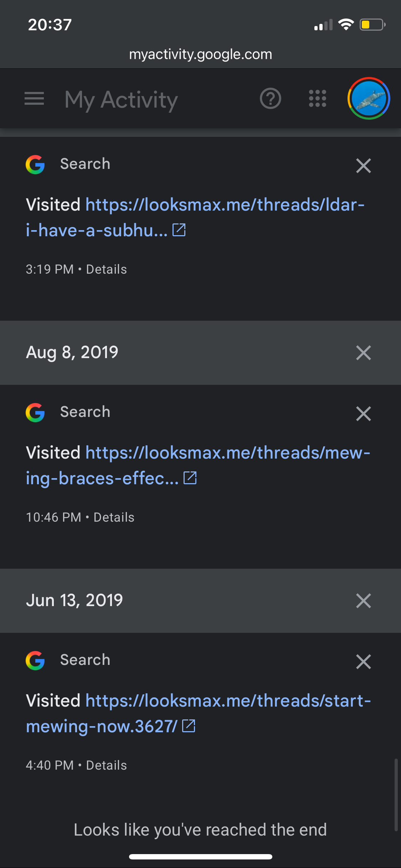This screenshot has height=868, width=401.
Task: Tap the myactivity.google.com address bar
Action: (x=200, y=54)
